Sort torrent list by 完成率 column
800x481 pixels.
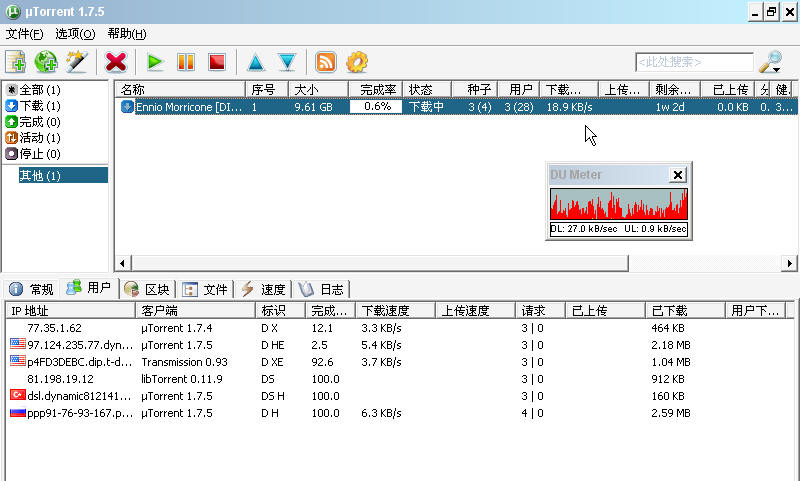point(376,90)
